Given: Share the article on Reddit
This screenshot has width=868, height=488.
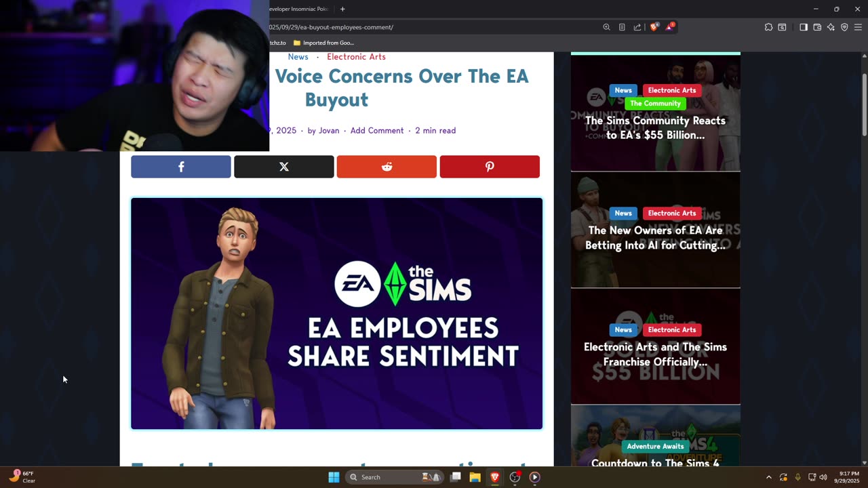Looking at the screenshot, I should pos(387,167).
